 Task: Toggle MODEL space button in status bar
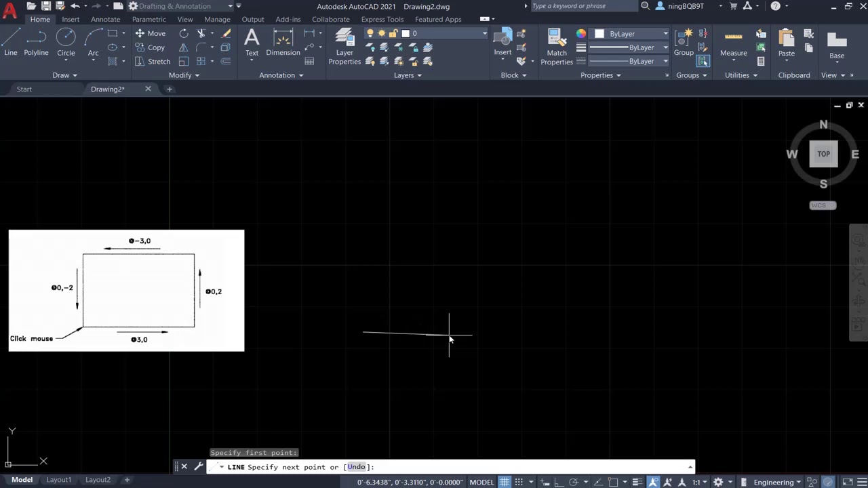pos(481,482)
